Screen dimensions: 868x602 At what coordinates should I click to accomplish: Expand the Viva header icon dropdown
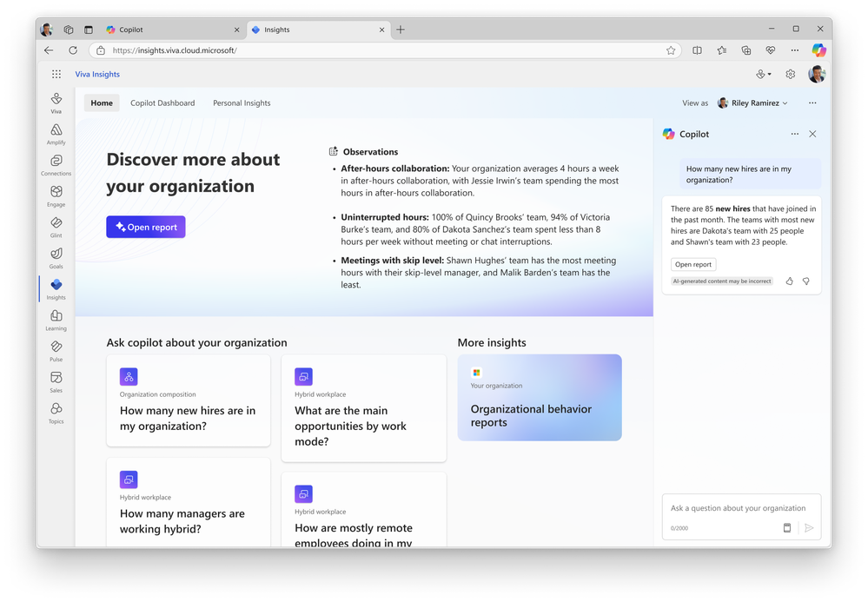[764, 74]
